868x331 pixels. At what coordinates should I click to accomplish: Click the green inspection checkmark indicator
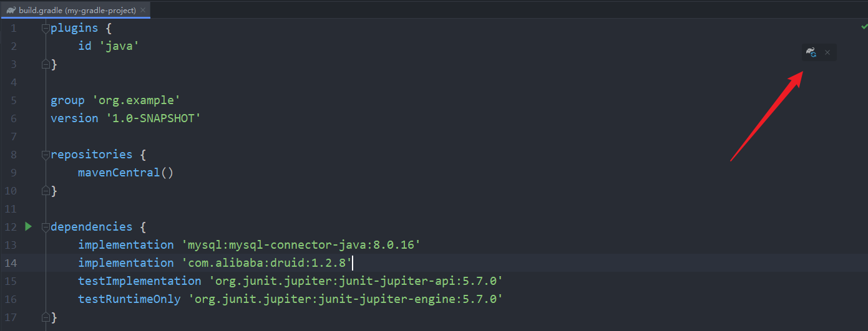point(864,27)
